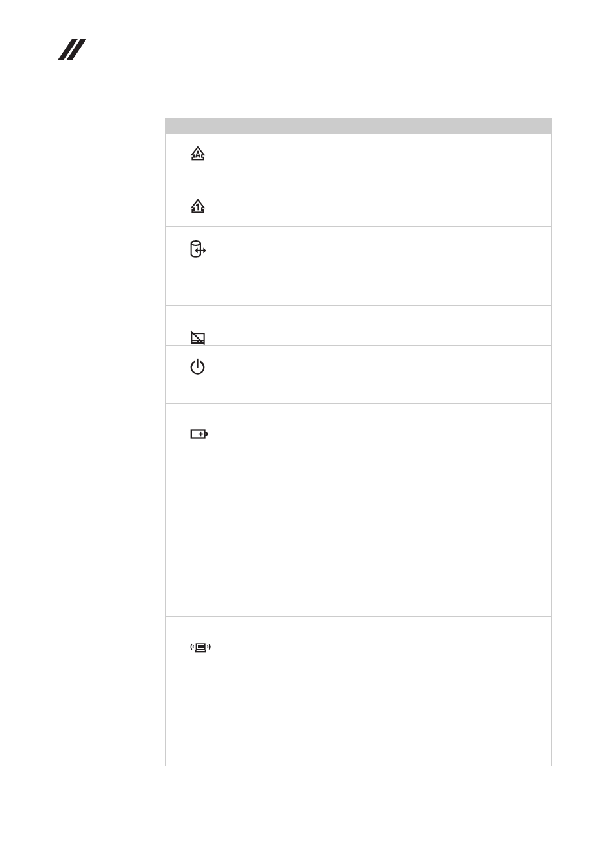
Task: Select description cell beside Caps Lock icon
Action: [401, 160]
